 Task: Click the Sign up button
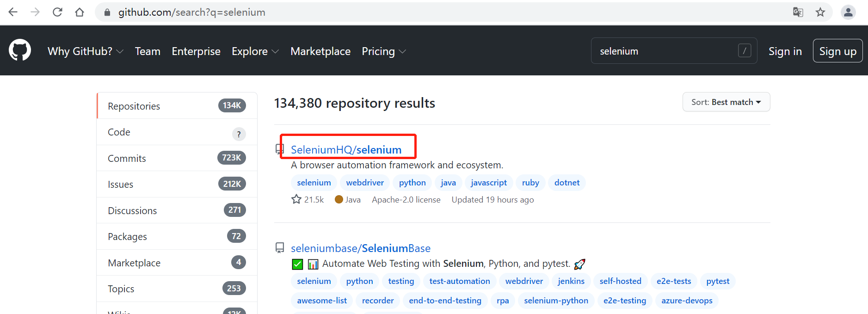point(837,50)
